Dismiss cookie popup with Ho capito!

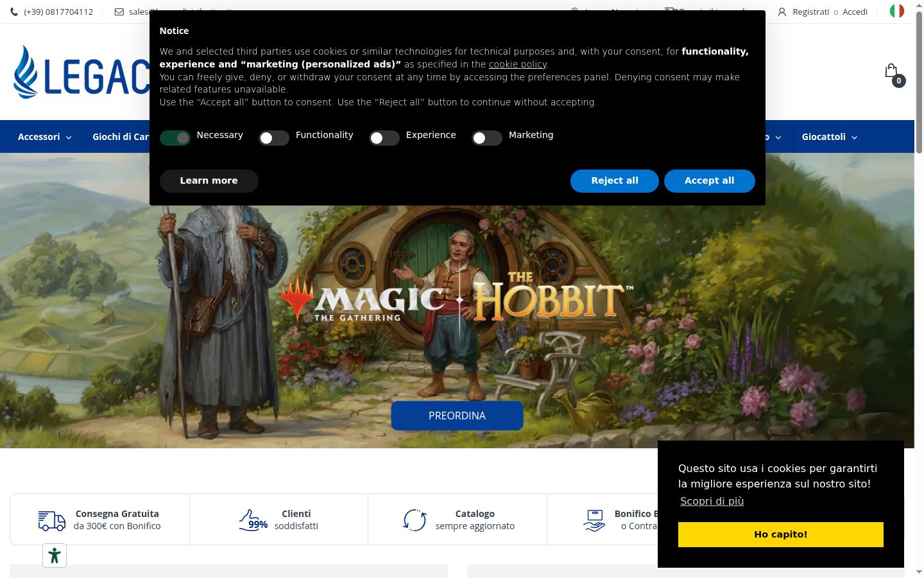pyautogui.click(x=781, y=534)
